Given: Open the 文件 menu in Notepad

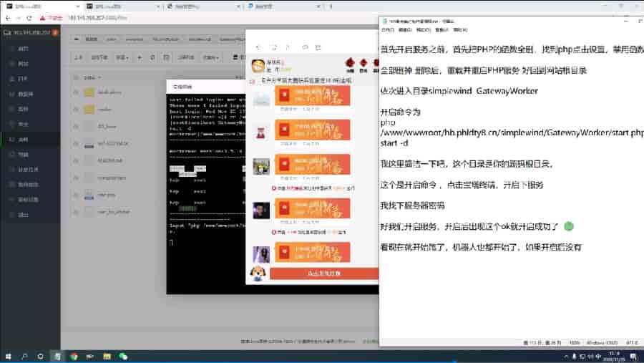Looking at the screenshot, I should [x=387, y=31].
